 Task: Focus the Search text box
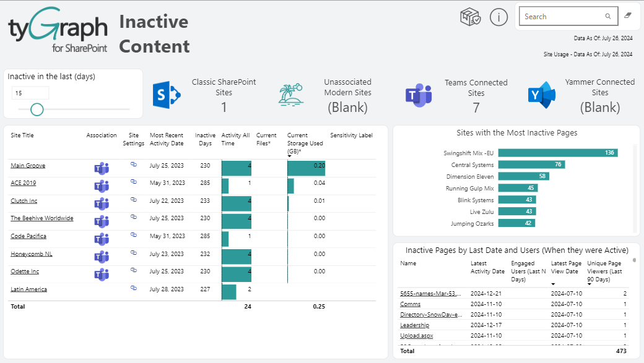coord(560,17)
